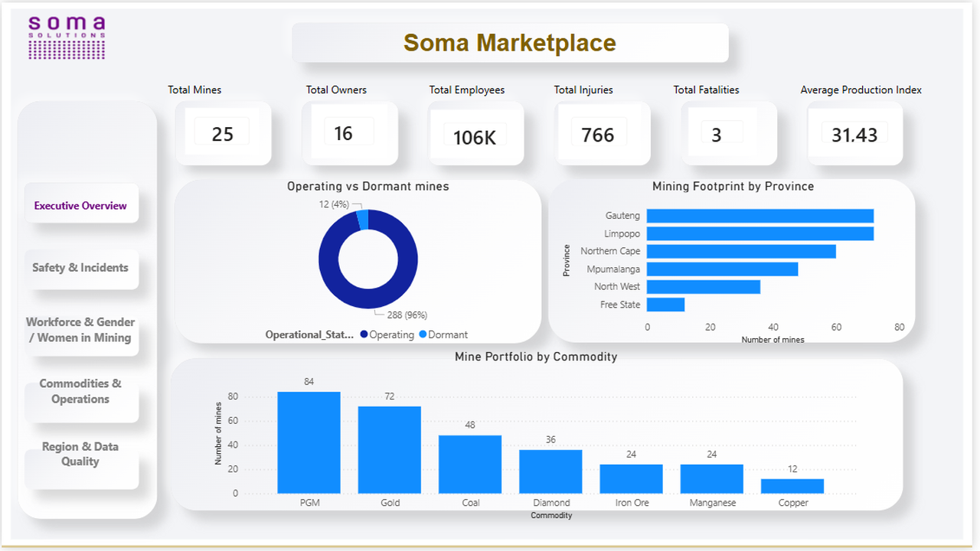Select the Operating legend color dot
The height and width of the screenshot is (551, 980).
click(x=364, y=334)
